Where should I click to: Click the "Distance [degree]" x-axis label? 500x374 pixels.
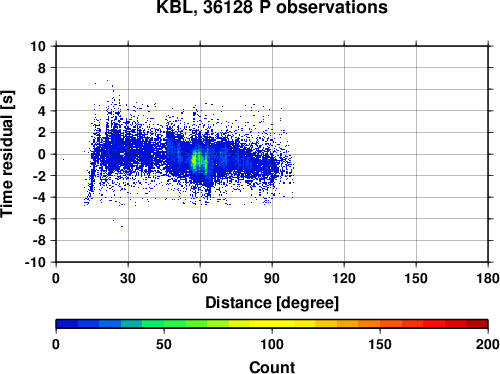pos(272,303)
